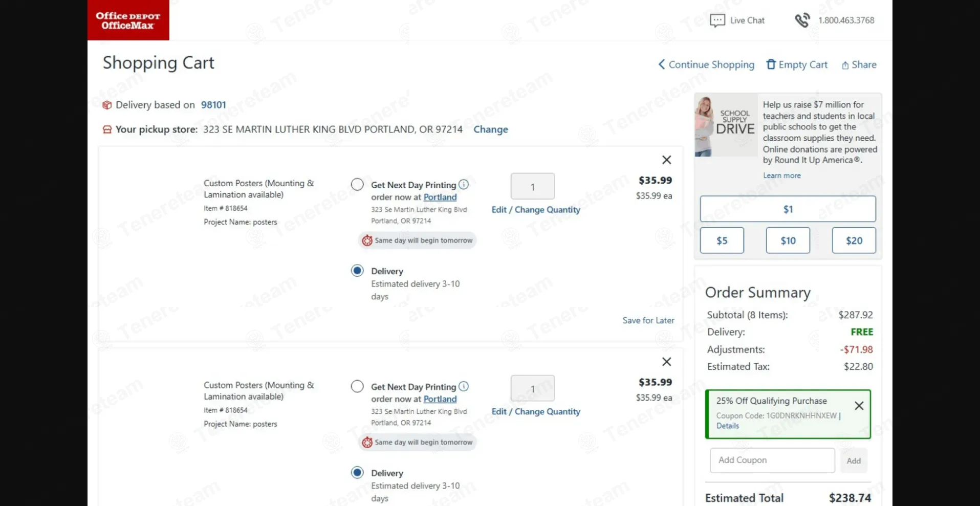Click second item $35.99 price
This screenshot has height=506, width=980.
(655, 382)
